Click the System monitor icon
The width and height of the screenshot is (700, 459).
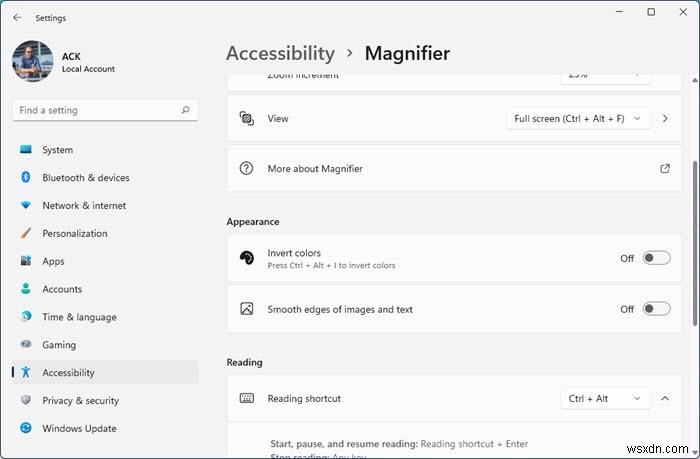click(x=26, y=150)
